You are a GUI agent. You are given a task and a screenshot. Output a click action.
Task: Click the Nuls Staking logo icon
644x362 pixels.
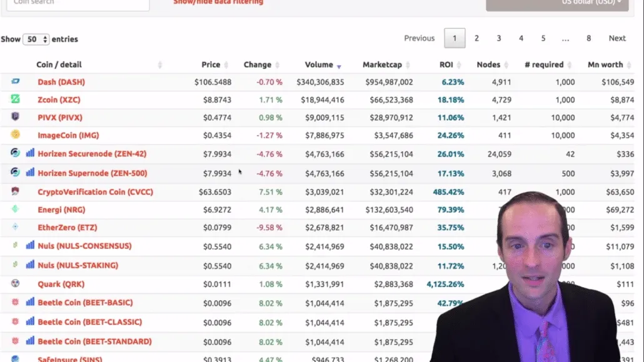click(15, 264)
